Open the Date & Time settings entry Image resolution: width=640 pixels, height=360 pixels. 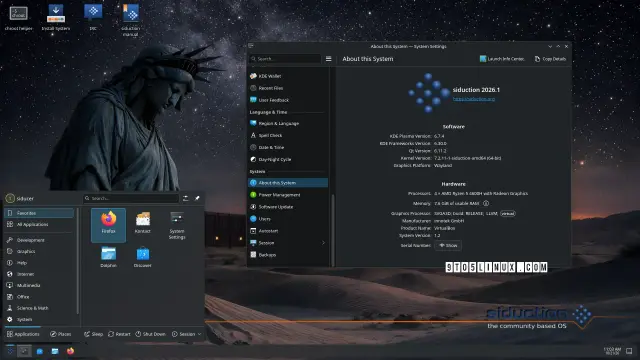tap(287, 147)
